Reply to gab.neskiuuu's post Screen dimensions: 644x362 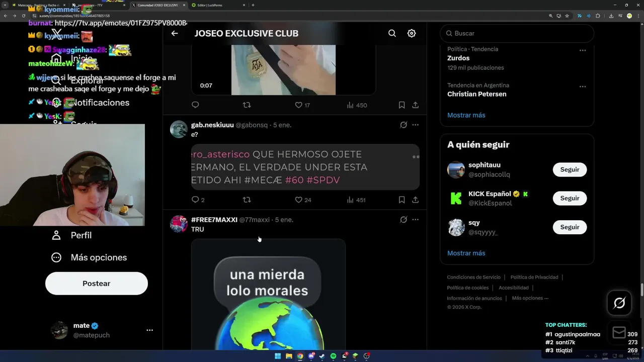(198, 200)
